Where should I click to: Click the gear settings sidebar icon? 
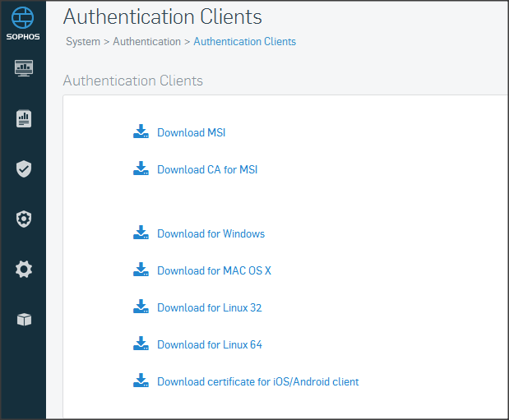[24, 269]
